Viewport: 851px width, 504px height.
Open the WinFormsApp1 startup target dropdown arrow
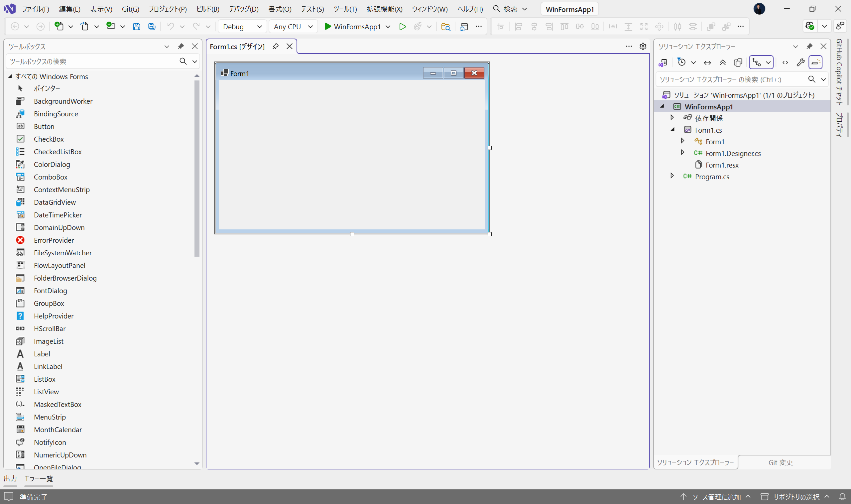pos(388,27)
